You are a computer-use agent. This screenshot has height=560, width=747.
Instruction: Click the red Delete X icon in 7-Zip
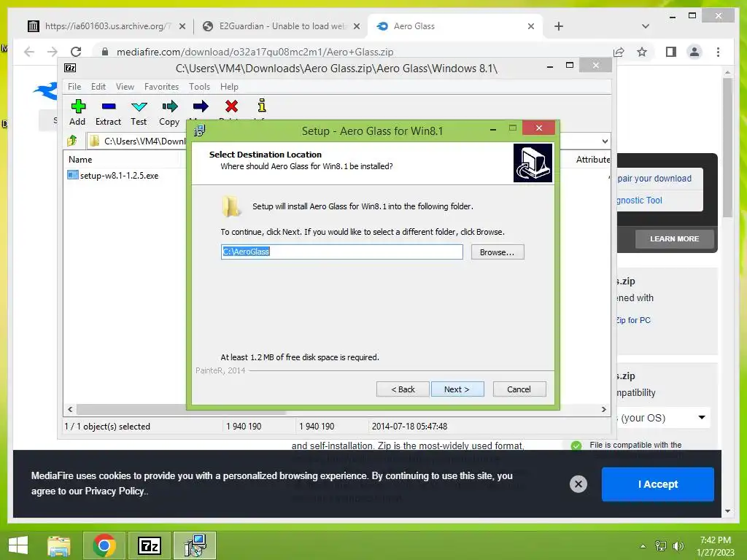231,106
